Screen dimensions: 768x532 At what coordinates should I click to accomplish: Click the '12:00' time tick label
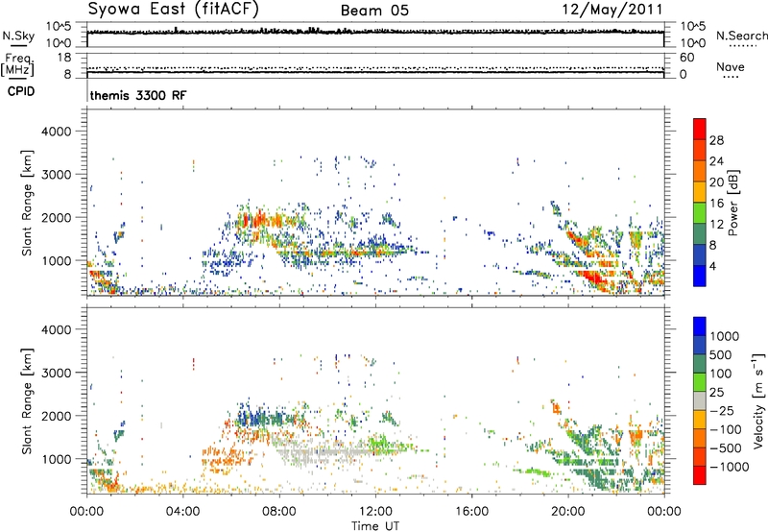coord(375,512)
